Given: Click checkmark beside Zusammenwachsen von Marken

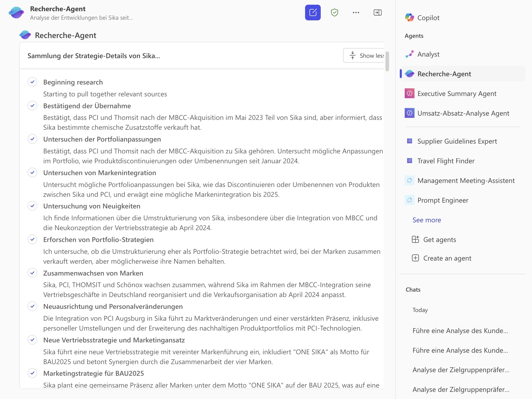Looking at the screenshot, I should click(32, 273).
